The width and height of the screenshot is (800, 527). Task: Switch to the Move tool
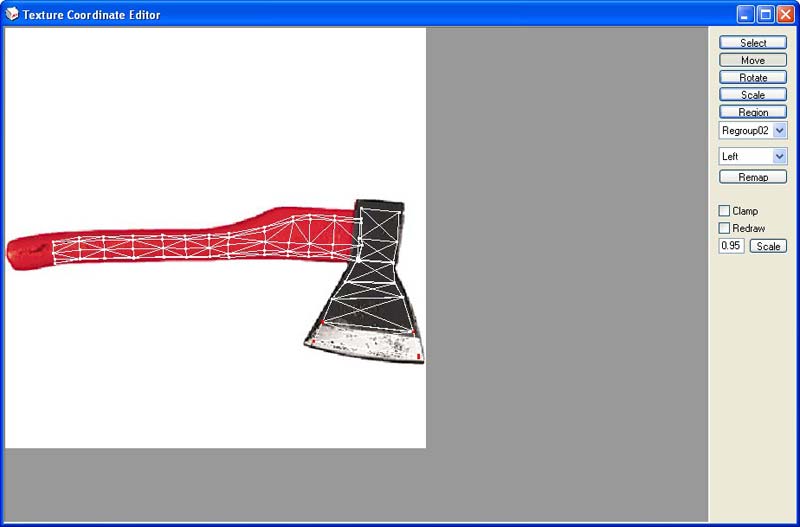(753, 60)
